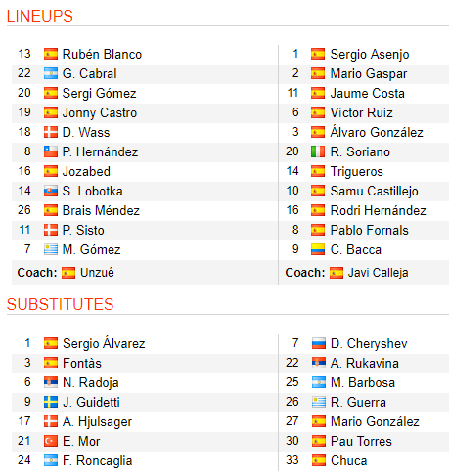The height and width of the screenshot is (476, 449).
Task: Click the Turkey flag next to E. Mor
Action: [x=51, y=441]
